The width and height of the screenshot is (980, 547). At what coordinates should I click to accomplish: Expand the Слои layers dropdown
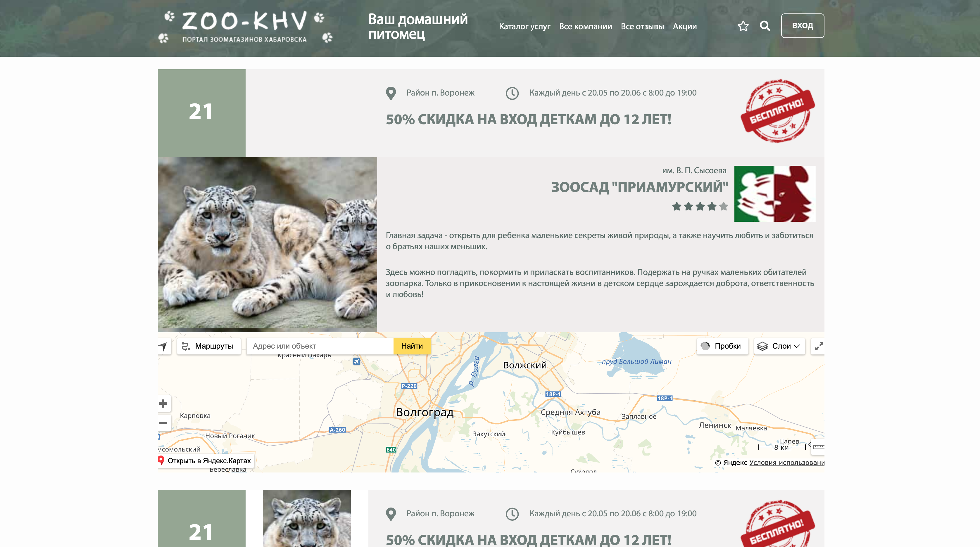pos(779,346)
